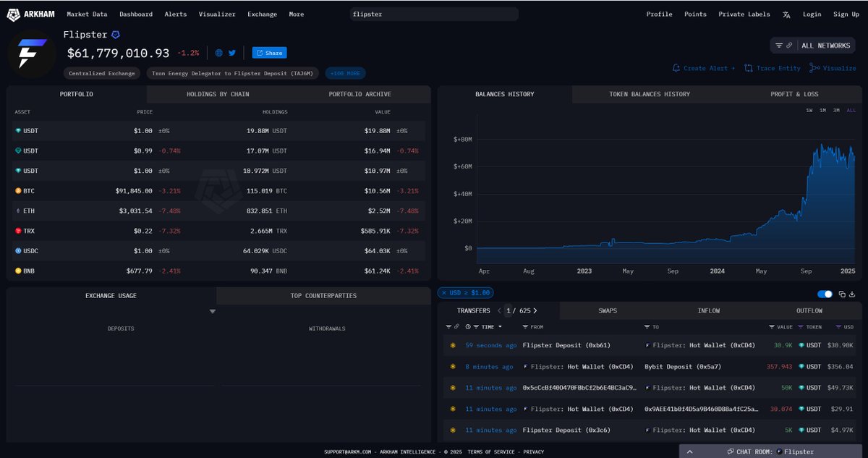Click the language translate icon
Viewport: 868px width, 458px height.
point(786,14)
